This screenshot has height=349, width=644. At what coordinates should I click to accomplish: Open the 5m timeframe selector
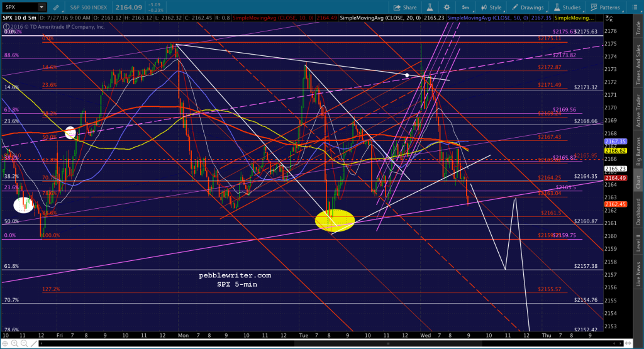465,8
